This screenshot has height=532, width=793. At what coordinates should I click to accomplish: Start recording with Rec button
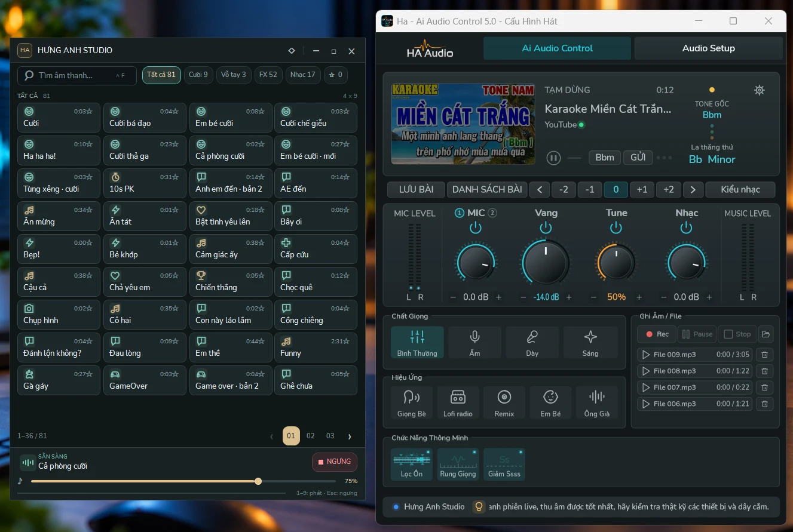point(657,334)
